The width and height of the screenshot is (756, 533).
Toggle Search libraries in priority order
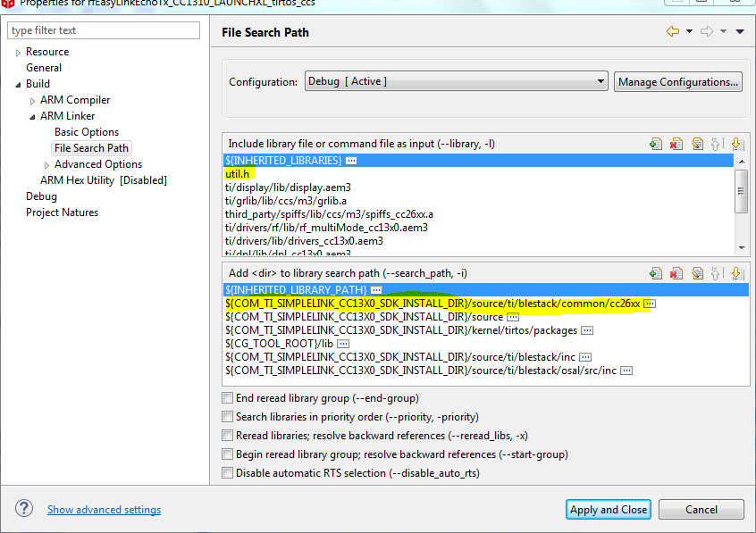pos(228,417)
